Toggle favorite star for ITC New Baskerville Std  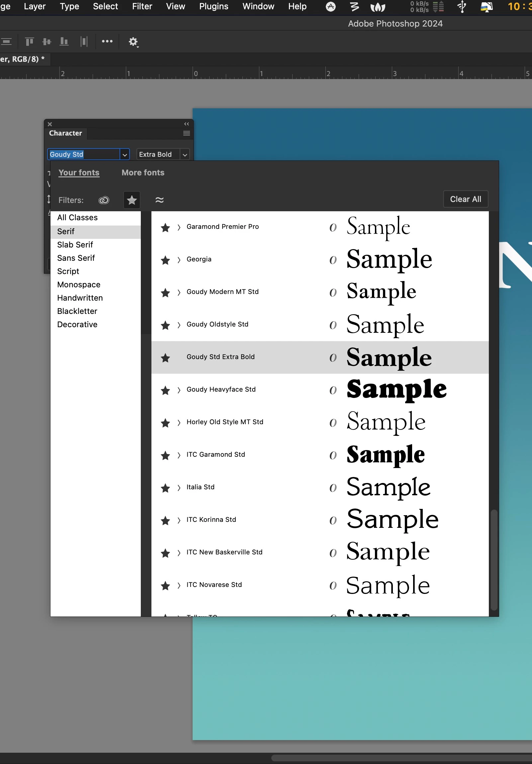pos(165,553)
